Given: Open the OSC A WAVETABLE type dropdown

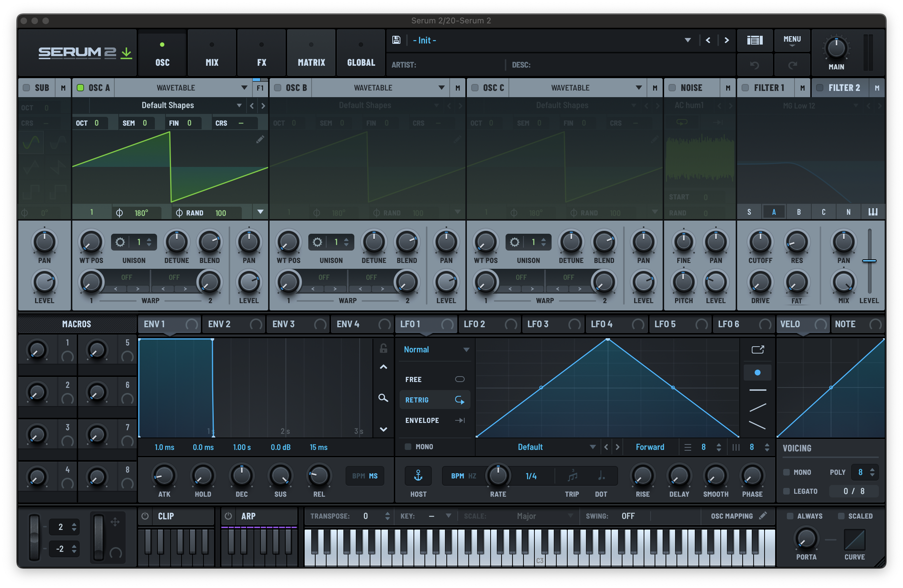Looking at the screenshot, I should (184, 88).
